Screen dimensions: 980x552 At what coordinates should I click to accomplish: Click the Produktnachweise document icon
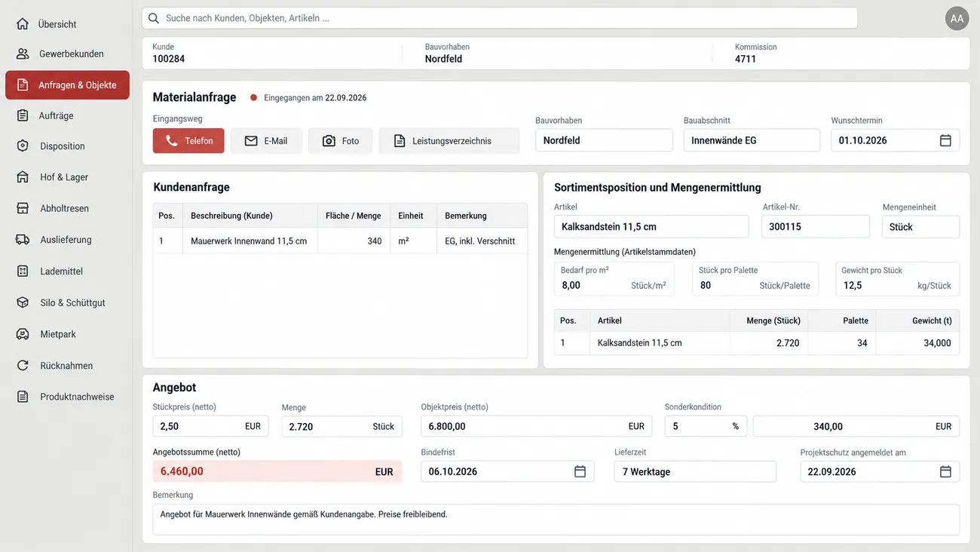[x=23, y=397]
